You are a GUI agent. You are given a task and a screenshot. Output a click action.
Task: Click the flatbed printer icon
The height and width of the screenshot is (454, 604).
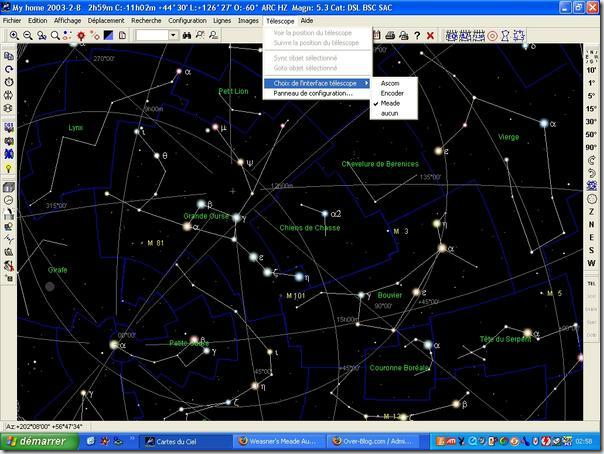pyautogui.click(x=390, y=35)
